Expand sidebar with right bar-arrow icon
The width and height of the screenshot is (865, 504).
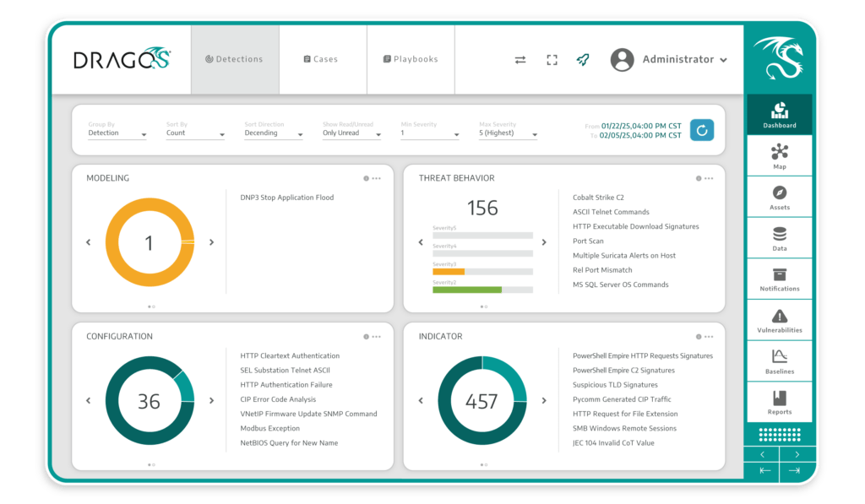point(794,470)
